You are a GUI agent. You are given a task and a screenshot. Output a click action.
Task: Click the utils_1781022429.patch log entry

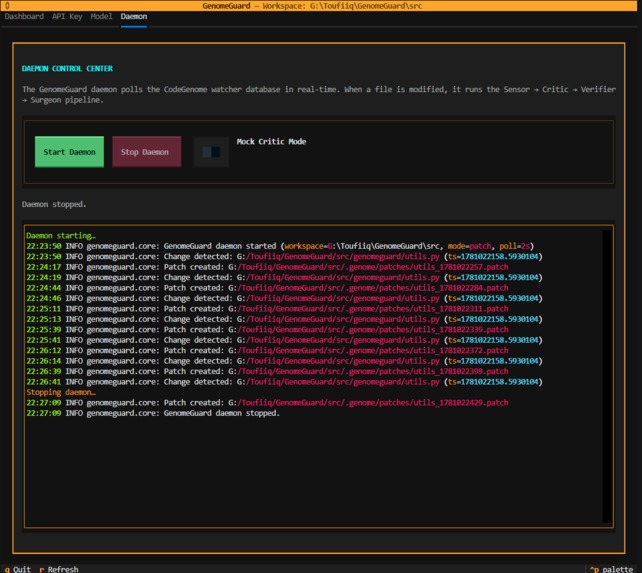[267, 403]
